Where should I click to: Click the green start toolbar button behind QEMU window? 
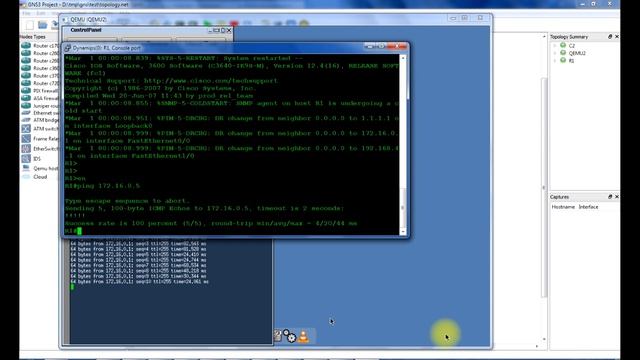click(207, 23)
